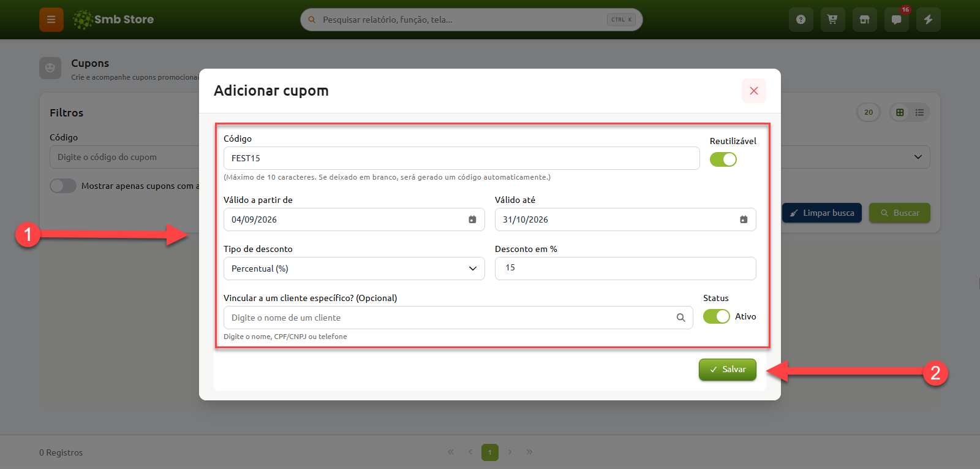
Task: Click the Válido a partir de date field
Action: click(x=354, y=219)
